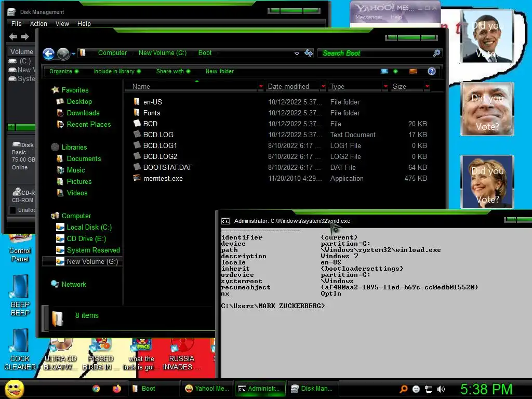Screen dimensions: 532x399
Task: Open the Share with dropdown
Action: pyautogui.click(x=173, y=71)
